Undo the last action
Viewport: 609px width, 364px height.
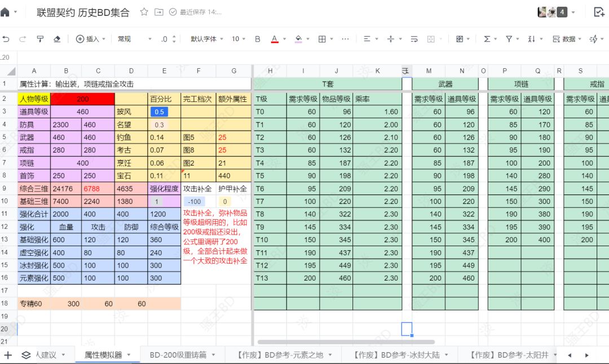click(6, 39)
